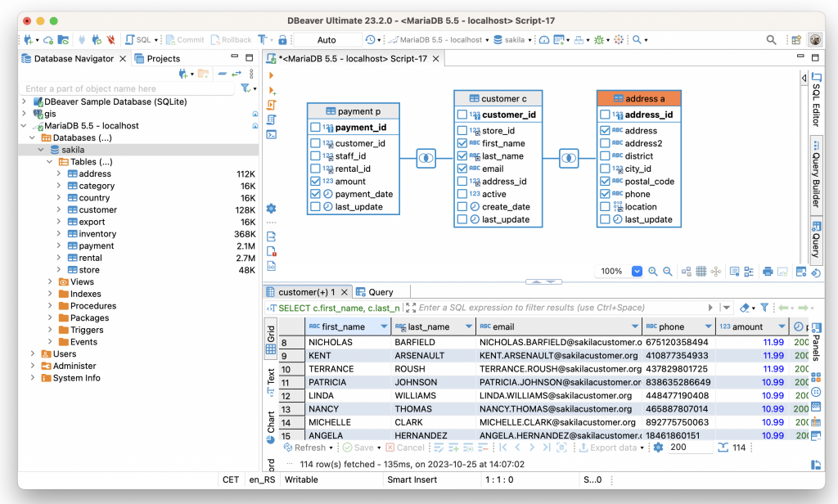Click the gear icon beside the fetch size field
Screen dimensions: 838x504
659,448
